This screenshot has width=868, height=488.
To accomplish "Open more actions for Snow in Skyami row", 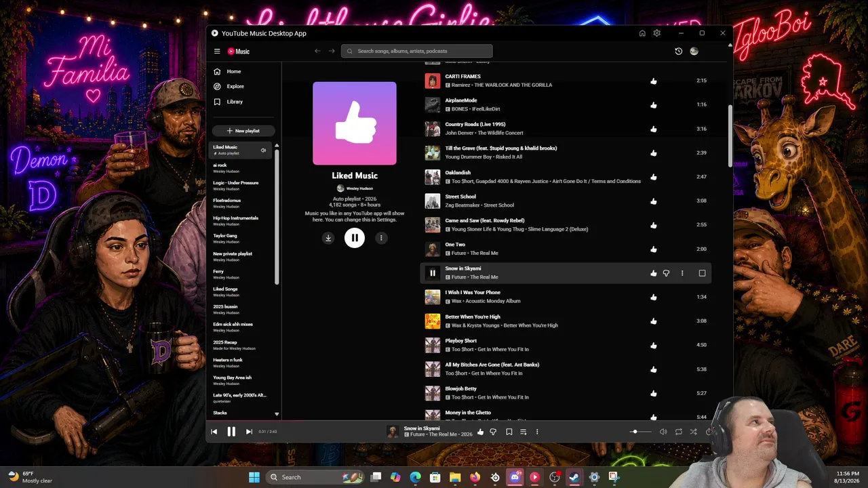I will [682, 273].
